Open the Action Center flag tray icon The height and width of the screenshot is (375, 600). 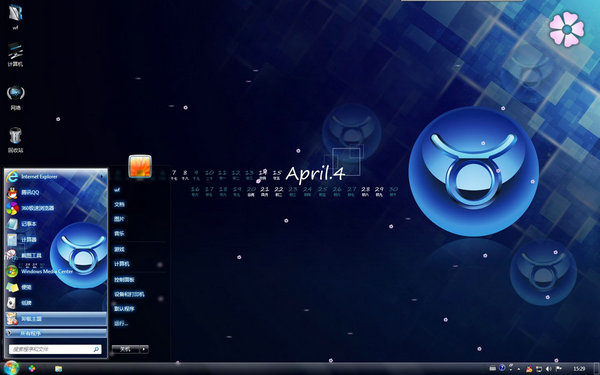point(558,369)
